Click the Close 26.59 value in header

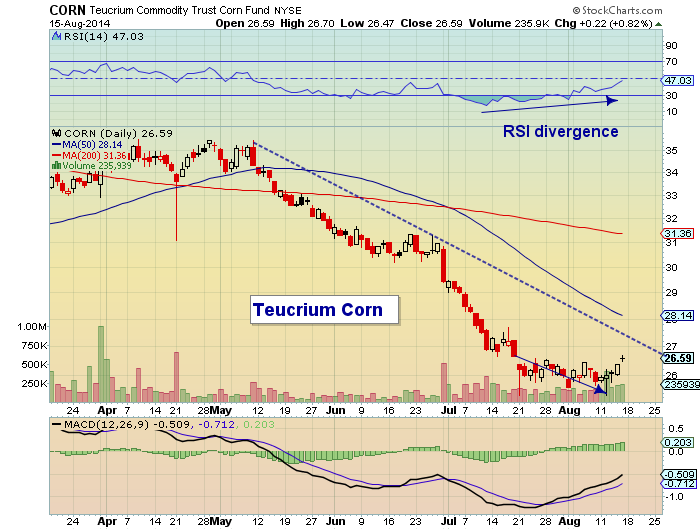(x=431, y=24)
